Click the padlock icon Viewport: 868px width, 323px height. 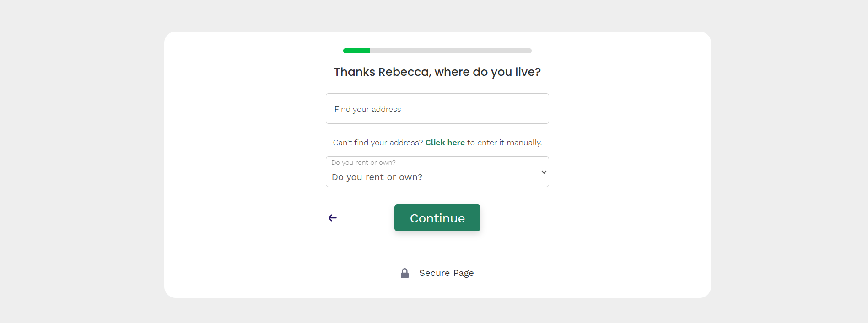click(x=404, y=273)
